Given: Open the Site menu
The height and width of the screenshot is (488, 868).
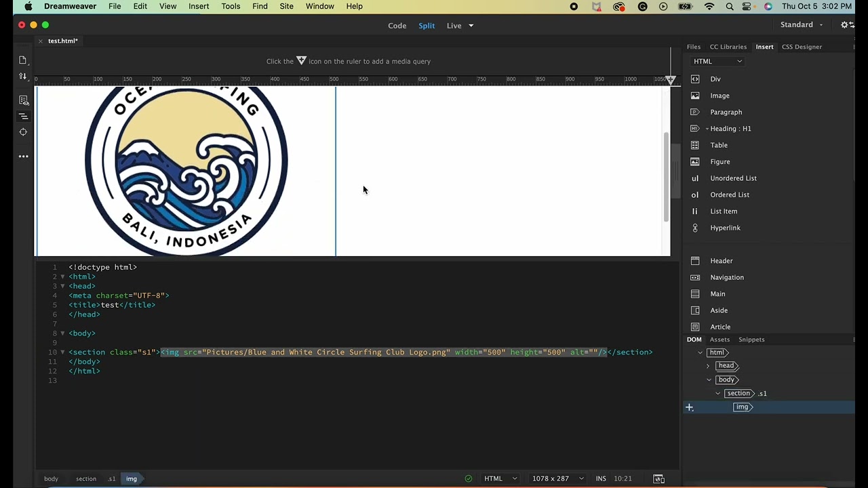Looking at the screenshot, I should 287,6.
